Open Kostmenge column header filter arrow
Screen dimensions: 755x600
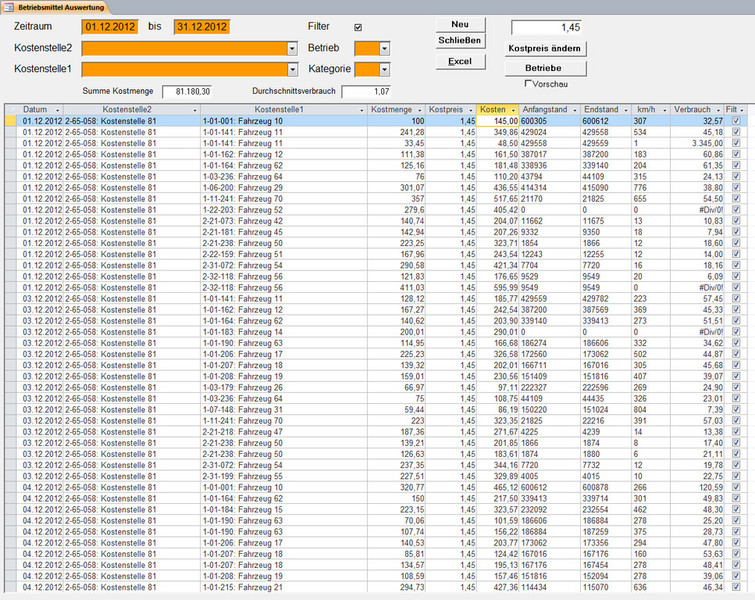419,110
